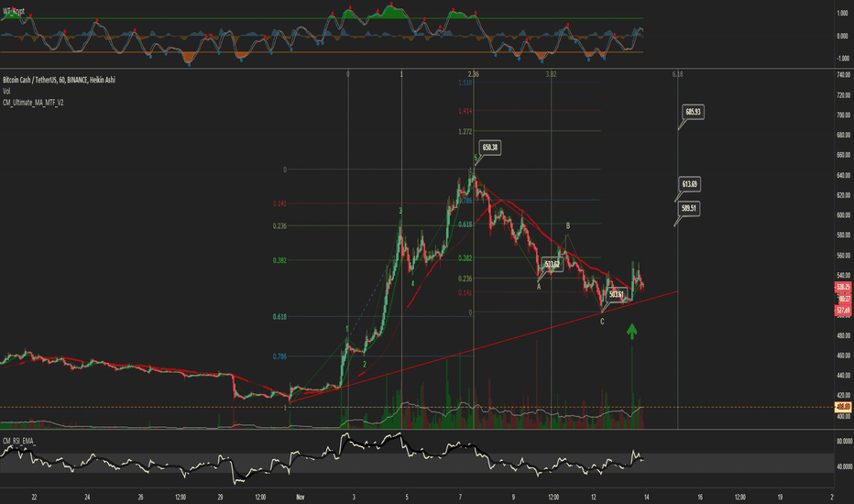Image resolution: width=854 pixels, height=504 pixels.
Task: Click the 1.414 Fibonacci extension label
Action: pyautogui.click(x=465, y=111)
